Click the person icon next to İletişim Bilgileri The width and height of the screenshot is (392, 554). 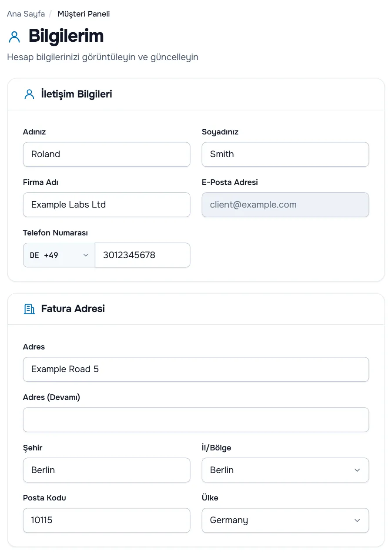click(x=29, y=94)
